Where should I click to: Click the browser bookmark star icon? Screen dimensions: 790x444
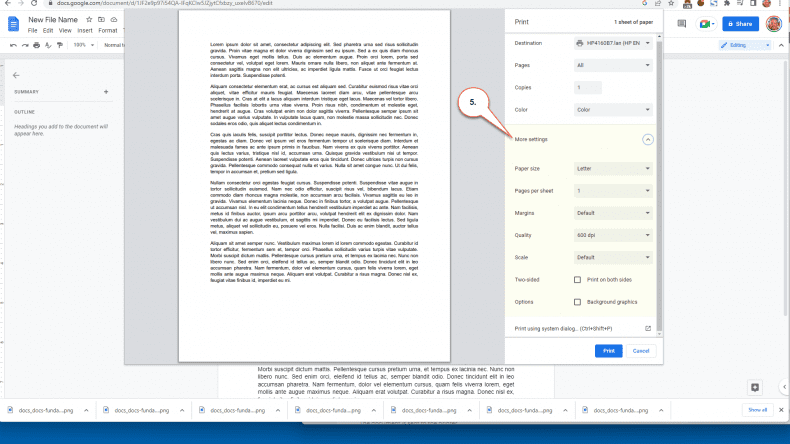671,4
